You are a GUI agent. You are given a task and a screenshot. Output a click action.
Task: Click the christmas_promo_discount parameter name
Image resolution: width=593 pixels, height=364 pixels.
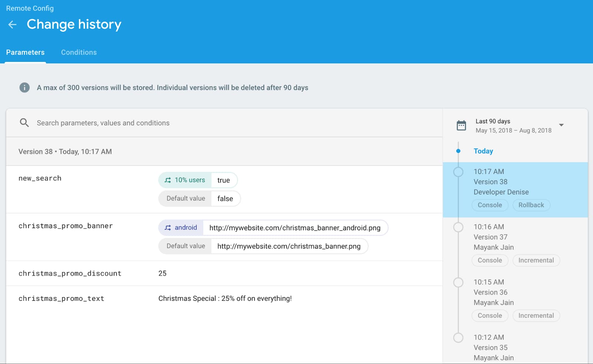pyautogui.click(x=70, y=273)
